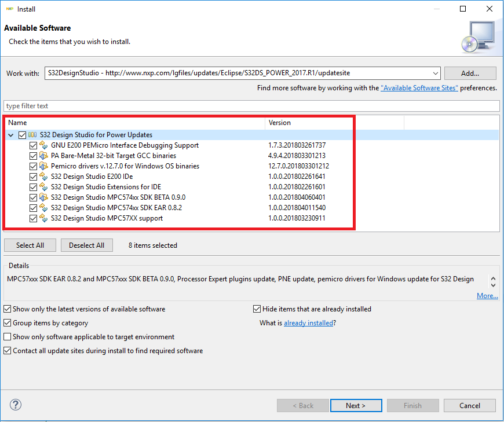
Task: Click Select All button
Action: (x=30, y=245)
